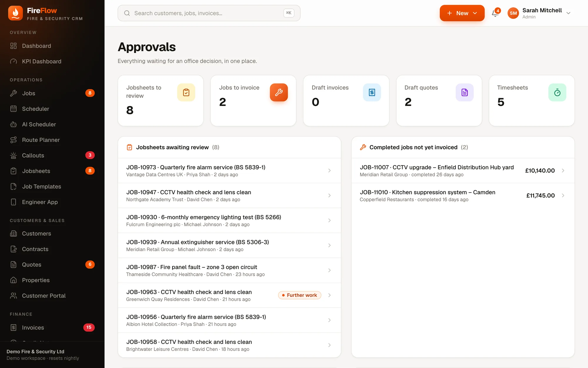Screen dimensions: 588x368
Task: Open Jobsheets sidebar item
Action: point(52,171)
